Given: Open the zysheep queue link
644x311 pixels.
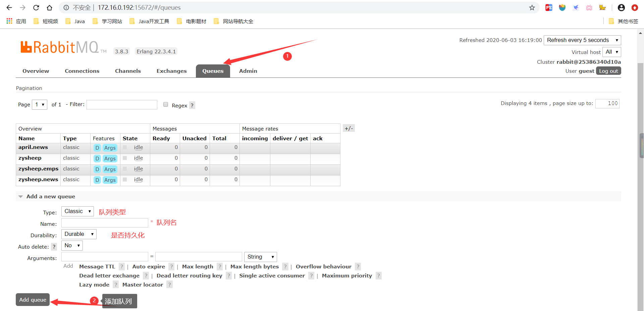Looking at the screenshot, I should click(30, 158).
